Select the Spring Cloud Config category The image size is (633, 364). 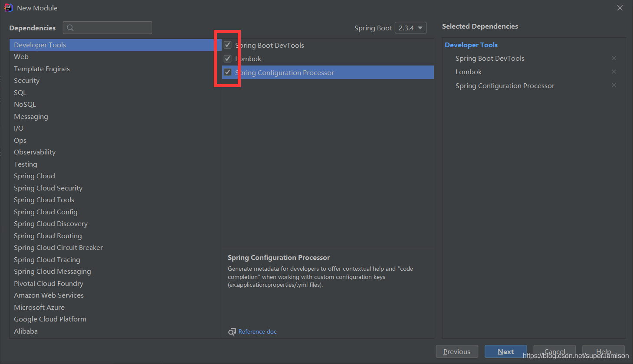pos(115,212)
